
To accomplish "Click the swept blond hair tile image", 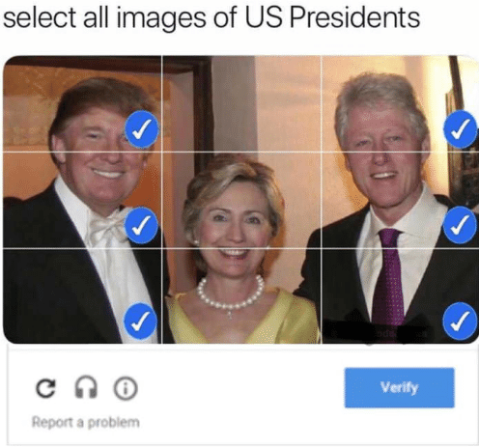I will (x=82, y=103).
